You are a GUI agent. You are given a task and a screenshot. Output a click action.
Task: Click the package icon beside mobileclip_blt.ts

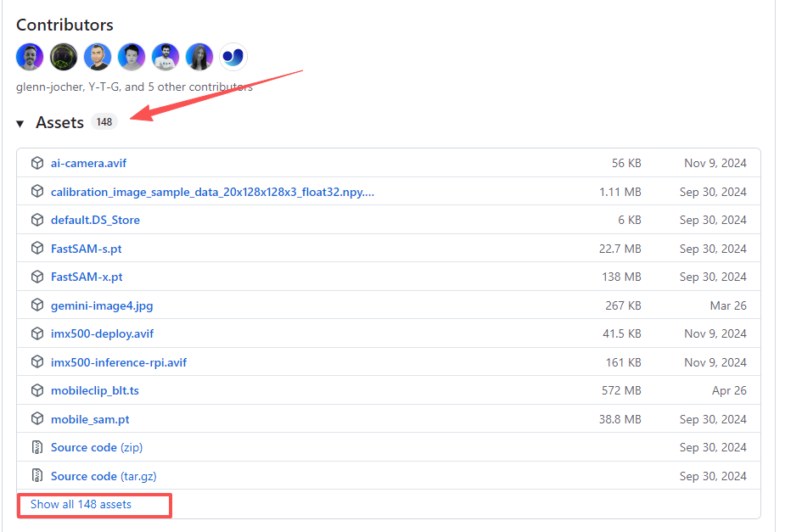(37, 390)
